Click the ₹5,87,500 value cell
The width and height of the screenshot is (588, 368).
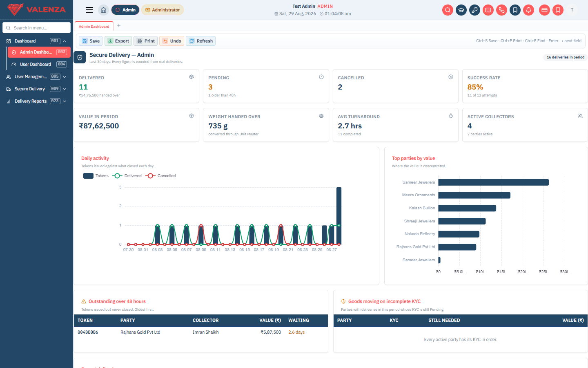271,332
